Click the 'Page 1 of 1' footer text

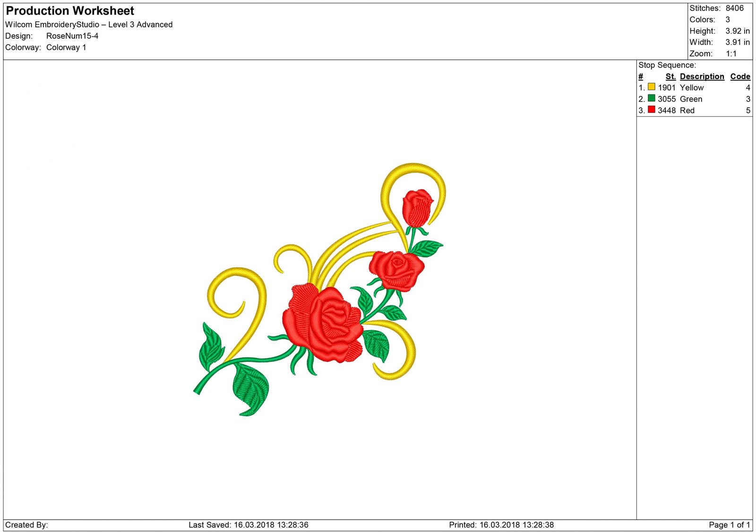point(730,525)
